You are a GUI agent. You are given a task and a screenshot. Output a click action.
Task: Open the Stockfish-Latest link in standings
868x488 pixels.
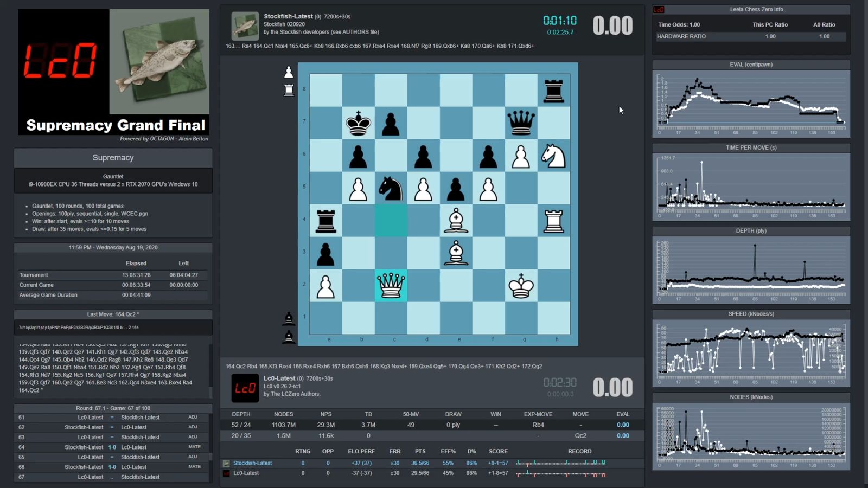[252, 463]
